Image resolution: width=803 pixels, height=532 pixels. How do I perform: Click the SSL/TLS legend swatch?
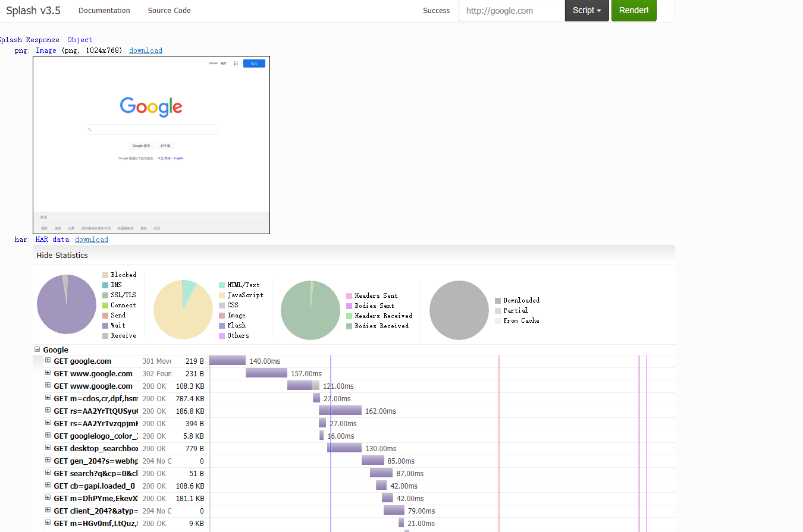(105, 295)
